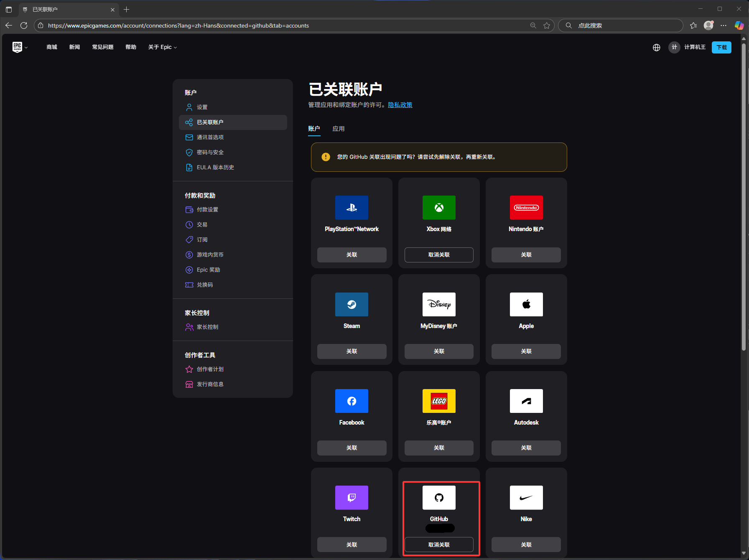Go back using browser back arrow
The height and width of the screenshot is (560, 749).
(9, 25)
